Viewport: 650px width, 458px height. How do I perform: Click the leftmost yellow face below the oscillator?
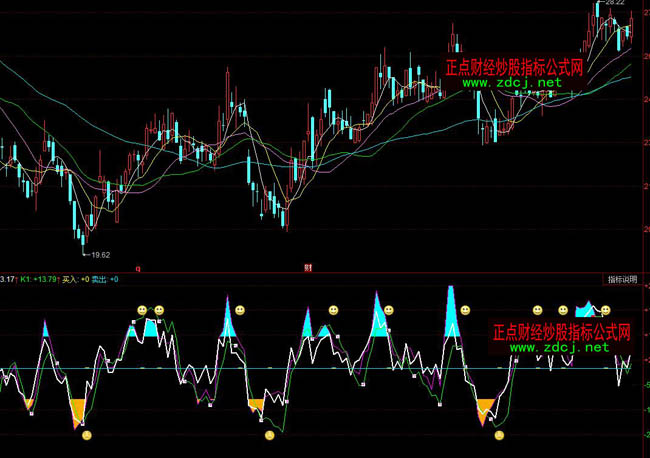pos(87,436)
